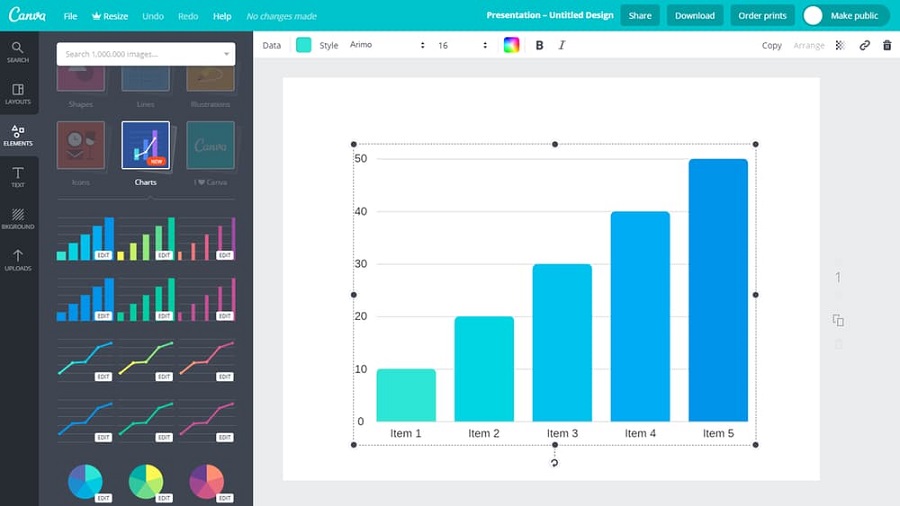900x506 pixels.
Task: Open the font size 16 dropdown
Action: 462,45
